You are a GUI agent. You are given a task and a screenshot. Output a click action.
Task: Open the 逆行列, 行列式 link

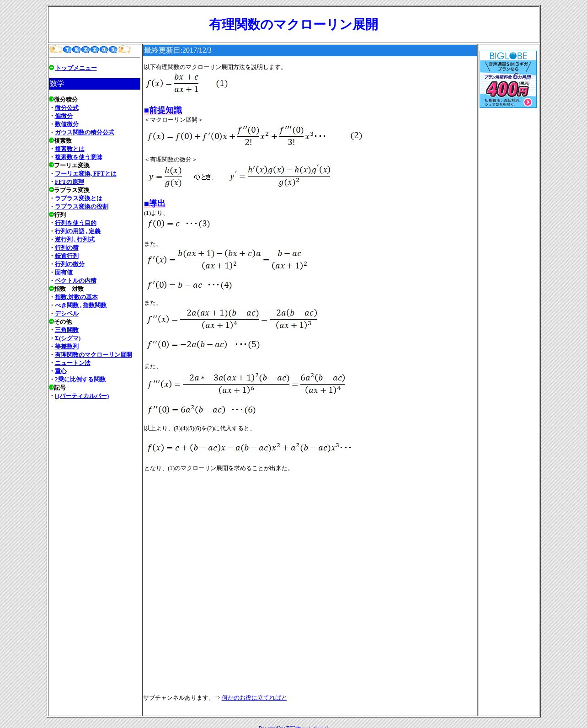[75, 239]
